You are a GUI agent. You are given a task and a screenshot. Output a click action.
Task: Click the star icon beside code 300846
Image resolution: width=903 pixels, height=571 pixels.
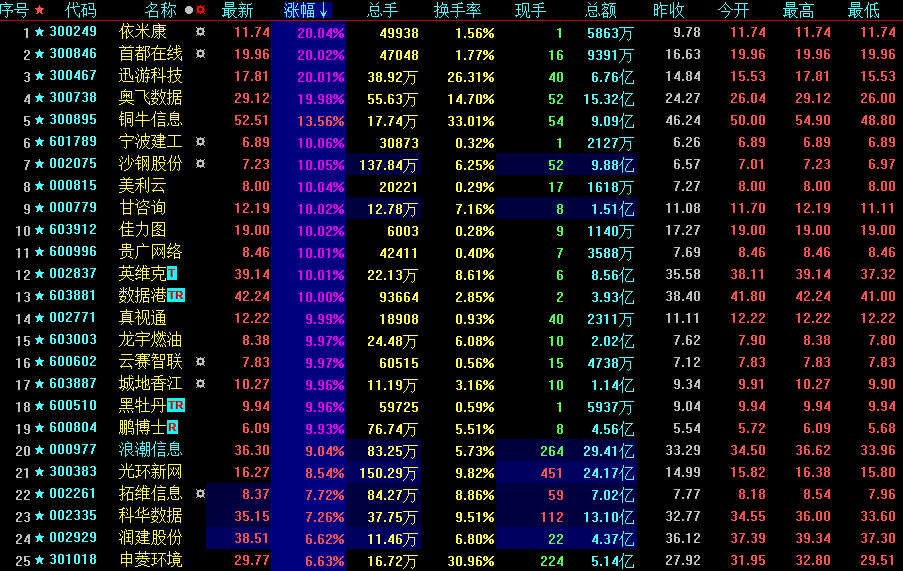coord(40,54)
